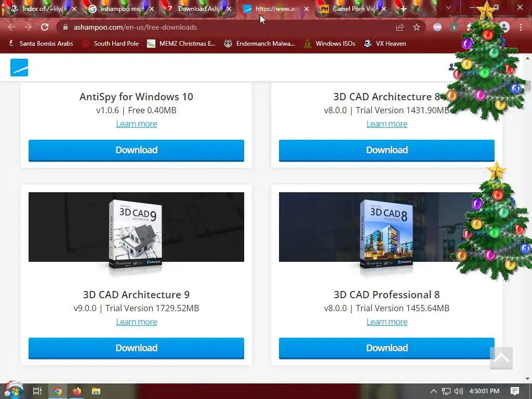Click the AntiSpy for Windows 10 title

[136, 97]
